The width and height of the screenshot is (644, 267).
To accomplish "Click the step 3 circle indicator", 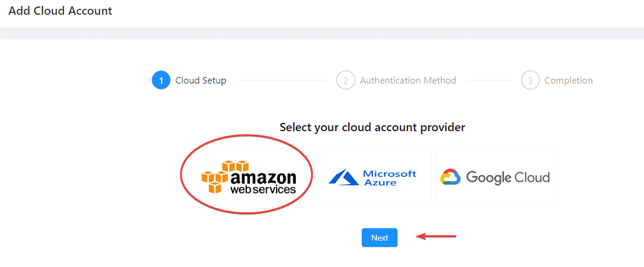I will 530,80.
